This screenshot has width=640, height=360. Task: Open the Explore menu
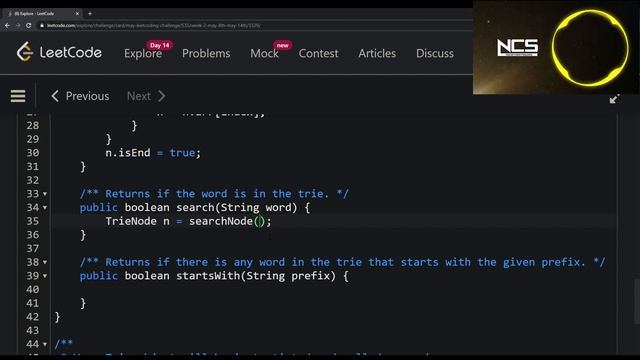143,53
